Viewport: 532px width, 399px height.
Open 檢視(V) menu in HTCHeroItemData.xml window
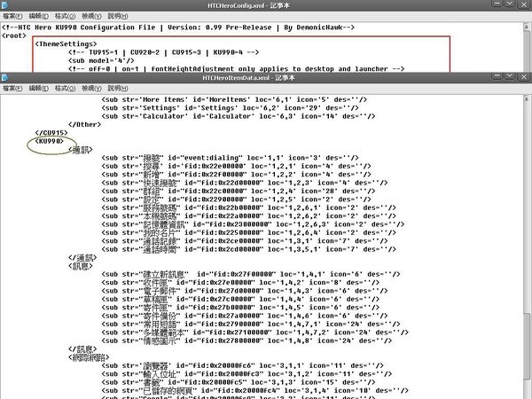91,88
